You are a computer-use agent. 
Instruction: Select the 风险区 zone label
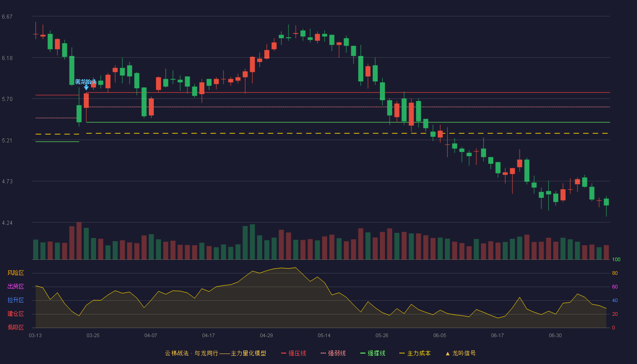[15, 273]
